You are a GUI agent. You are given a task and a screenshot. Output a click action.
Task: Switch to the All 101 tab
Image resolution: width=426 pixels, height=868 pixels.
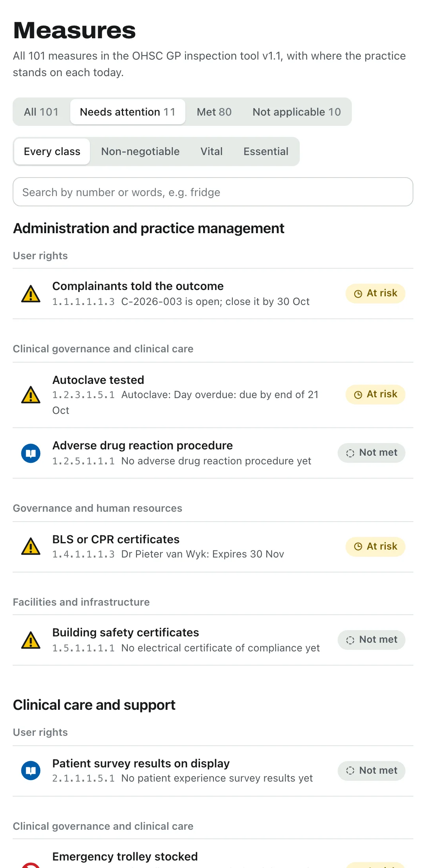coord(41,112)
